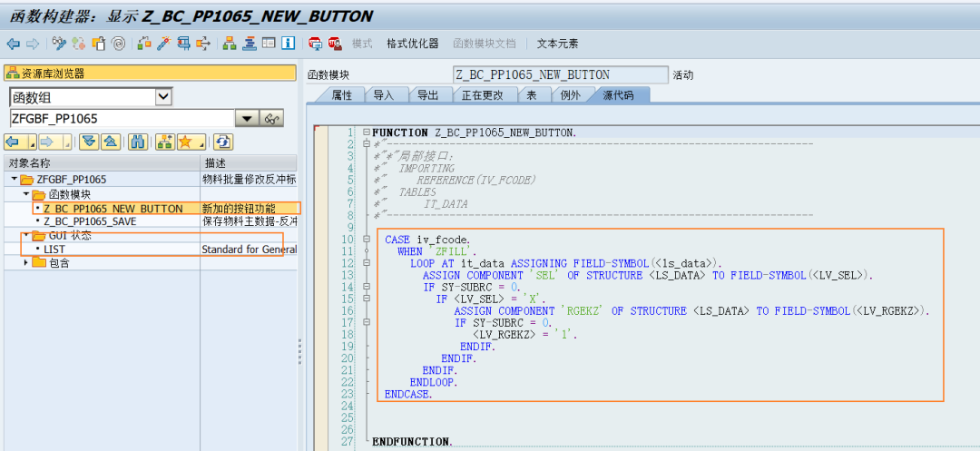Run the syntax check icon
980x451 pixels.
[x=144, y=43]
